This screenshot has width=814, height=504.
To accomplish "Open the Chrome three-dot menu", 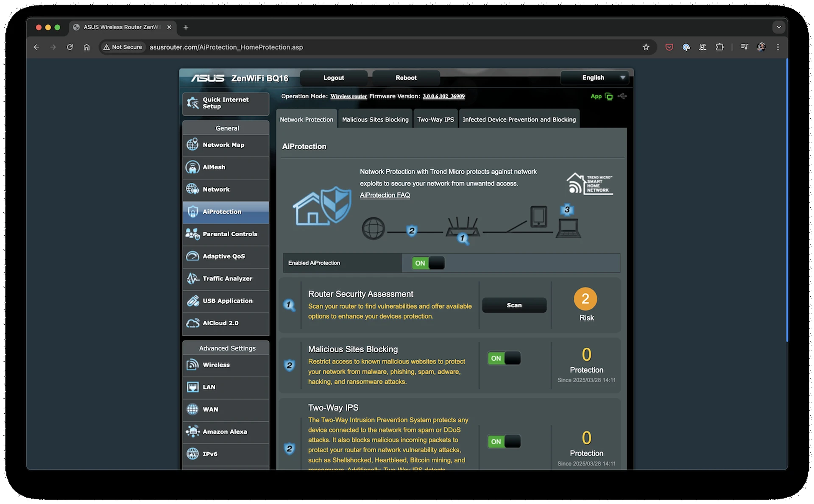I will [778, 47].
